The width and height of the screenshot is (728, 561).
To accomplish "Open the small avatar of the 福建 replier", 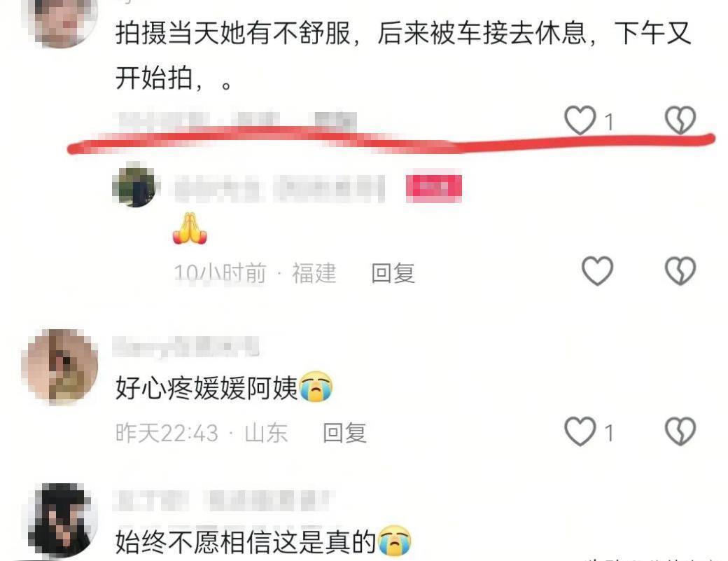I will point(135,186).
